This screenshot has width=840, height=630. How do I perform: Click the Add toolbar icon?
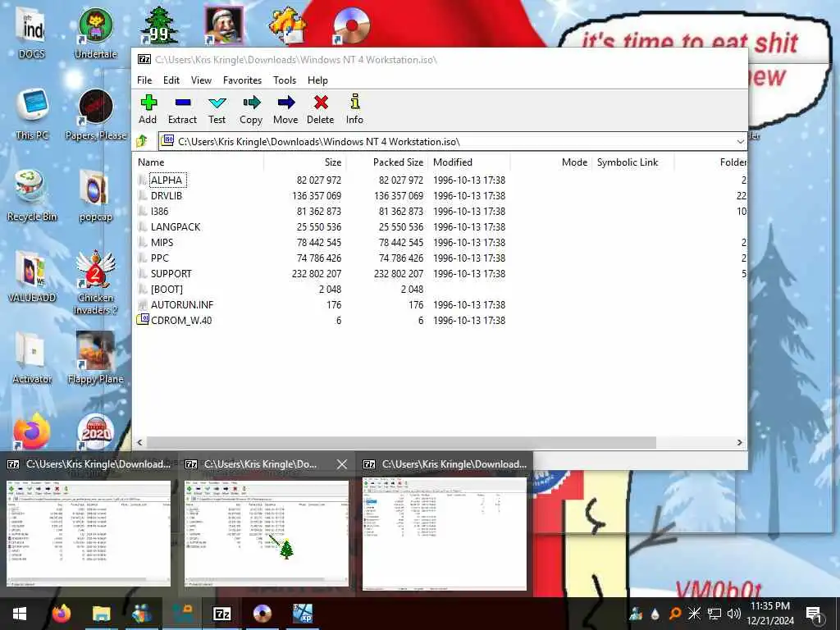tap(148, 109)
